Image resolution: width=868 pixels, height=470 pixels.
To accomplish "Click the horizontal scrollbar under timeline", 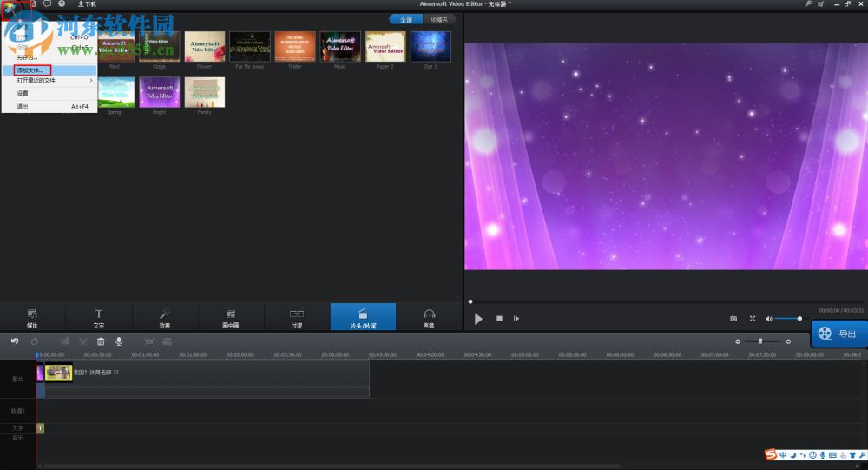I will tap(329, 467).
